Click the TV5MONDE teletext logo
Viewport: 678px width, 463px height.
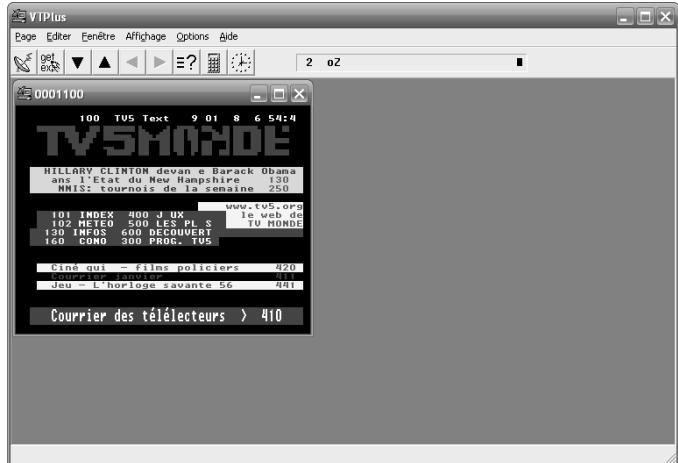point(163,140)
